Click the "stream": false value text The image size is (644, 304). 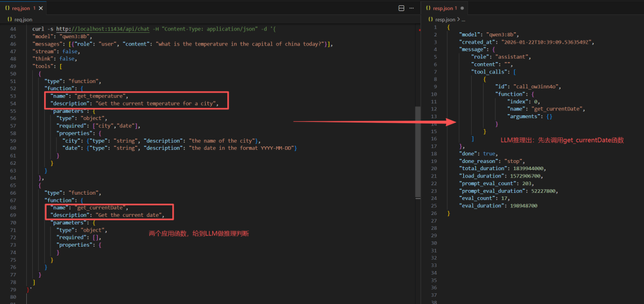pos(69,51)
